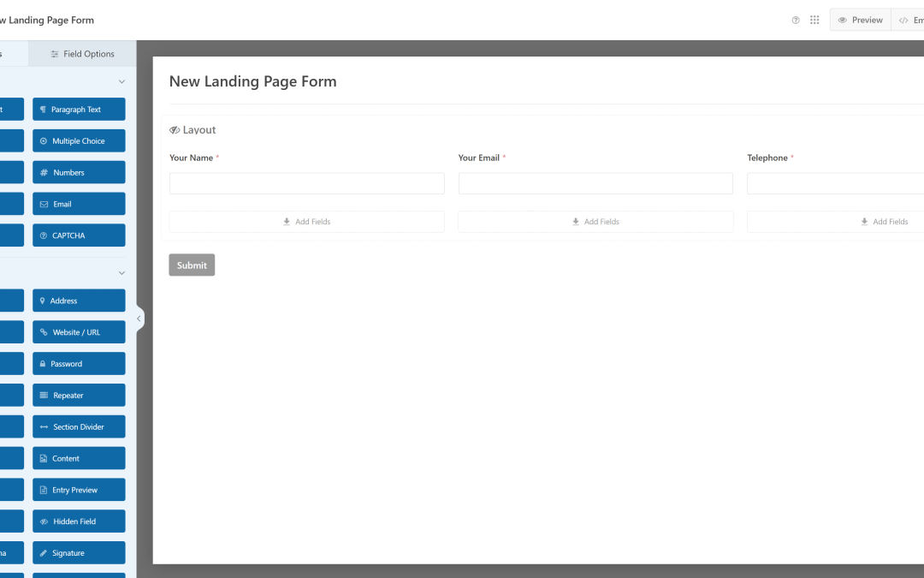
Task: Collapse the standard fields group chevron
Action: click(121, 80)
